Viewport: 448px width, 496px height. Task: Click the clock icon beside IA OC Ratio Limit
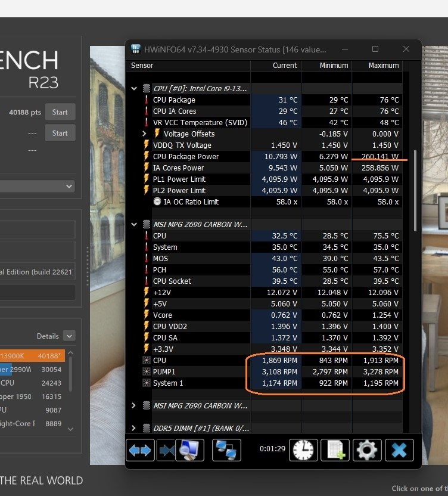point(157,201)
